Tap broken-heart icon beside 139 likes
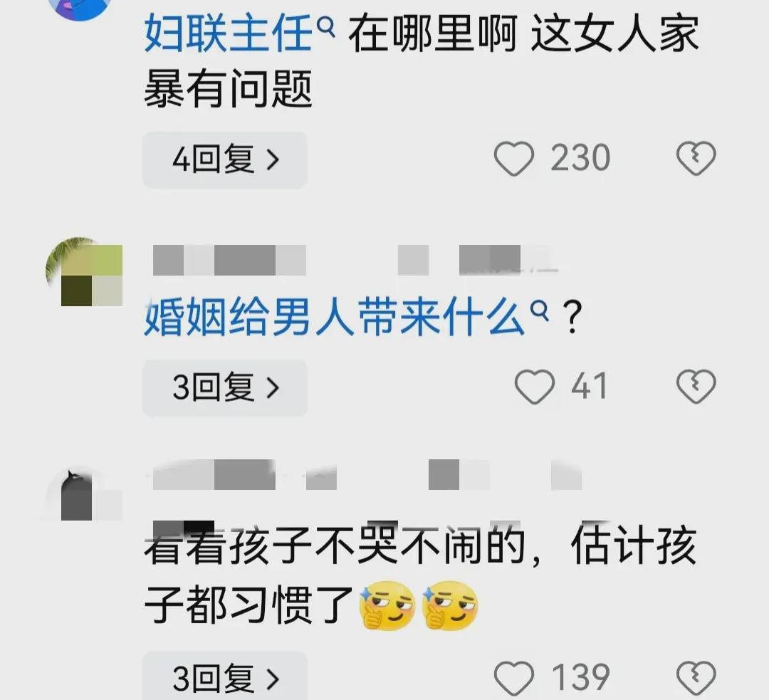The image size is (769, 700). [696, 678]
